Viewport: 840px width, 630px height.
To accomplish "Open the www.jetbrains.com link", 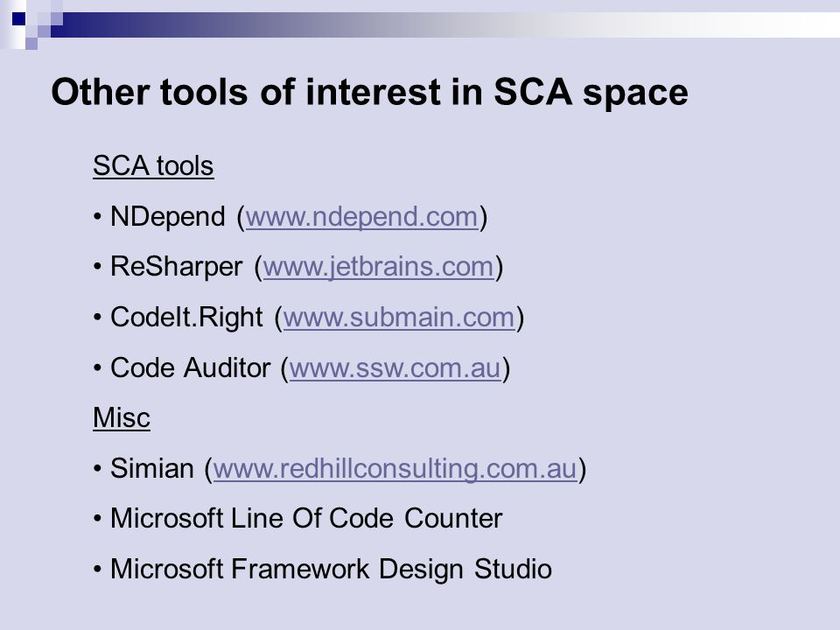I will [378, 267].
